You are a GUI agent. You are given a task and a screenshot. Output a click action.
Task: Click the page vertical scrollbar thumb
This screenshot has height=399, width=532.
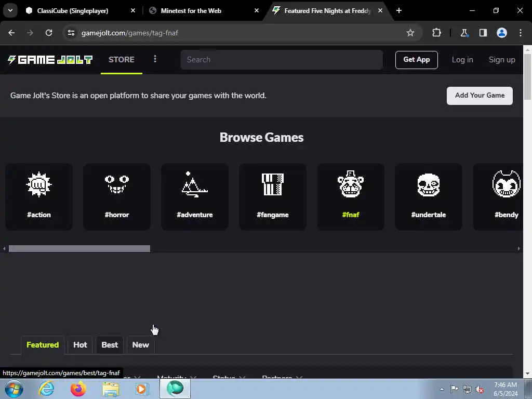pyautogui.click(x=528, y=76)
